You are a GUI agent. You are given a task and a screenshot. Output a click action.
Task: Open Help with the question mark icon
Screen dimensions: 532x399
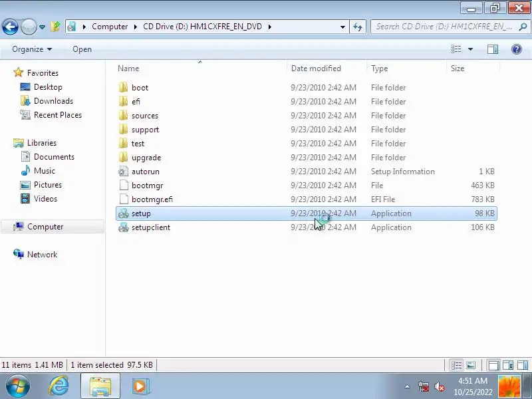coord(517,49)
